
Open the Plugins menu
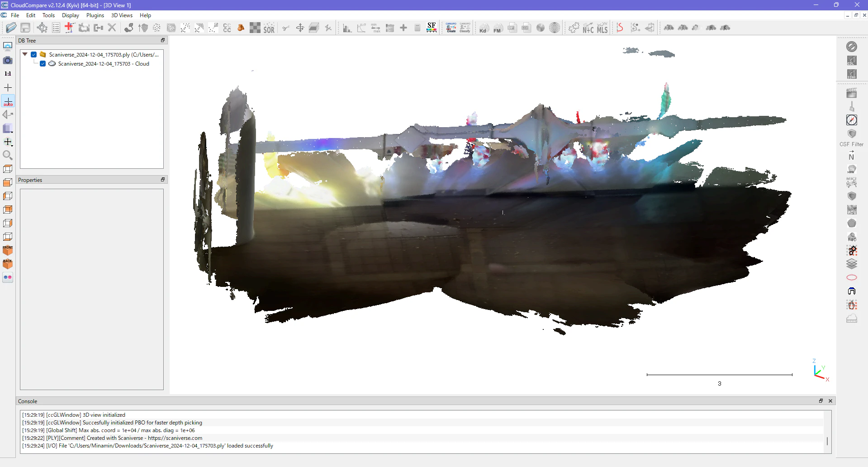[x=95, y=15]
